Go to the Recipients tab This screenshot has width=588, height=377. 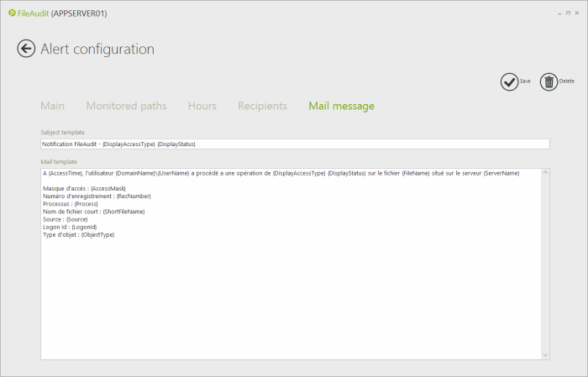(262, 106)
